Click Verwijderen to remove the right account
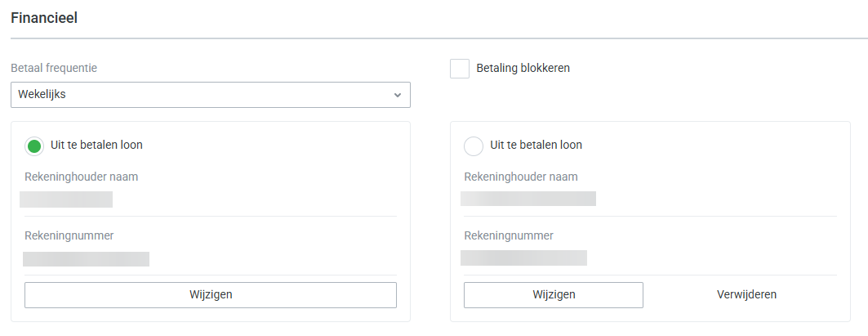868x336 pixels. [x=746, y=295]
